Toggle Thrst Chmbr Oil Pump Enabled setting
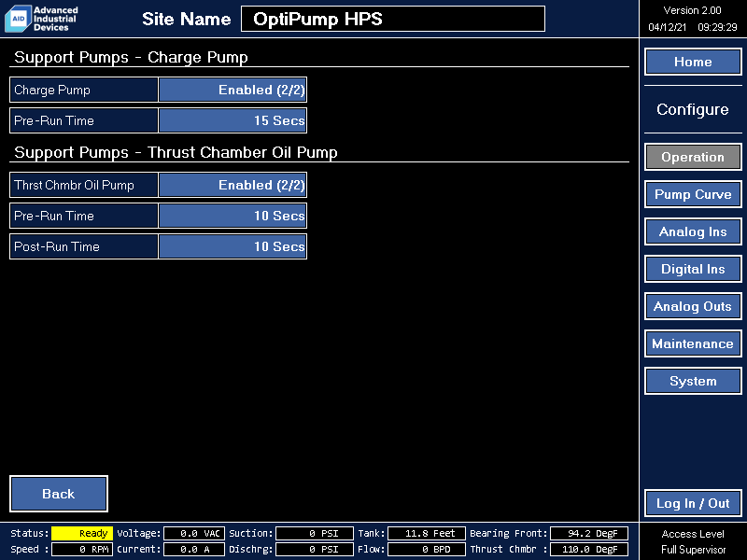This screenshot has height=560, width=747. (x=233, y=185)
